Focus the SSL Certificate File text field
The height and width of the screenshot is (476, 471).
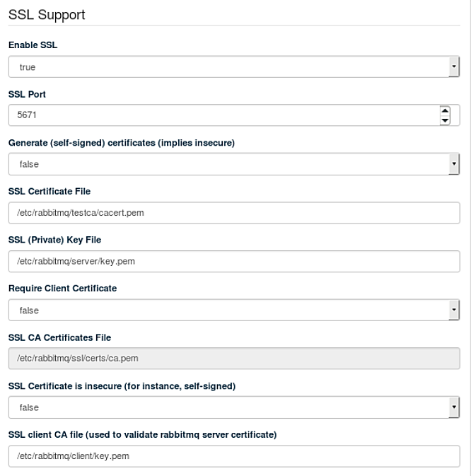point(233,213)
